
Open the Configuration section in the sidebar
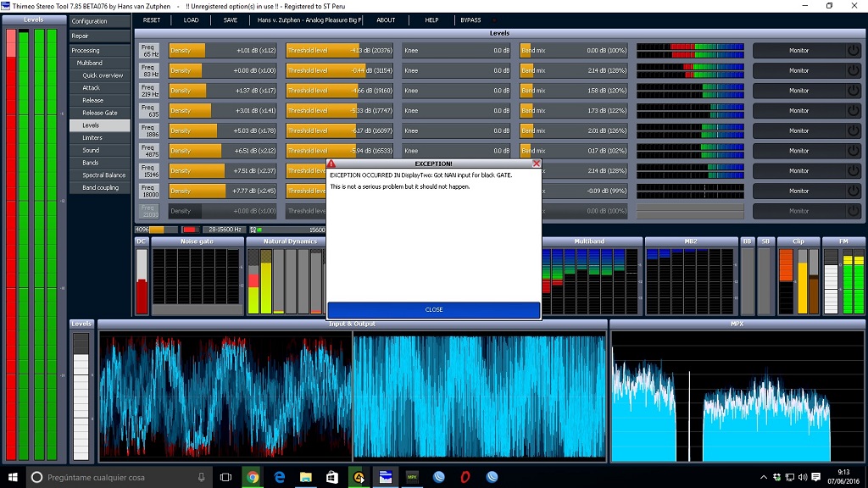coord(100,21)
